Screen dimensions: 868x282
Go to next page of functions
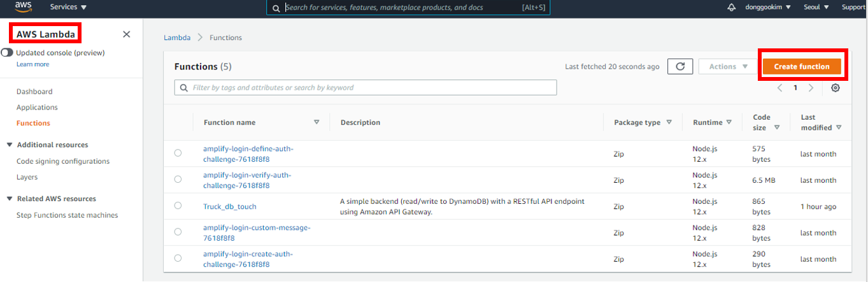(x=811, y=88)
